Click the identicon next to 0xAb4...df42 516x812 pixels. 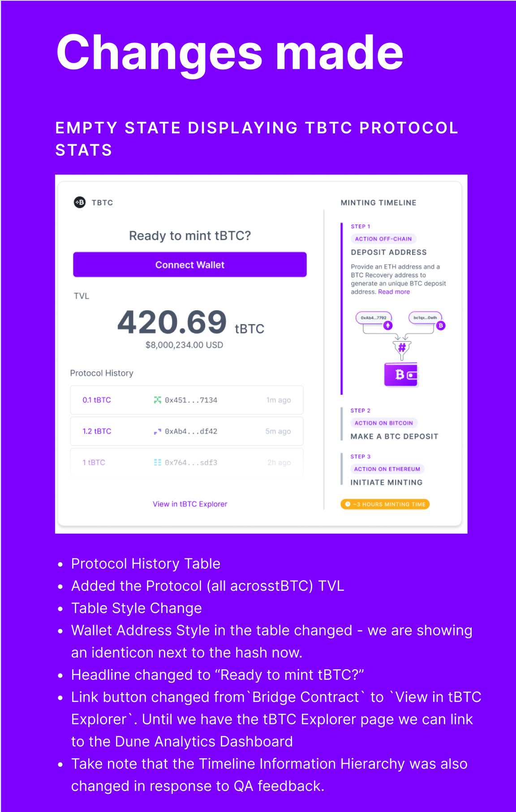coord(159,431)
